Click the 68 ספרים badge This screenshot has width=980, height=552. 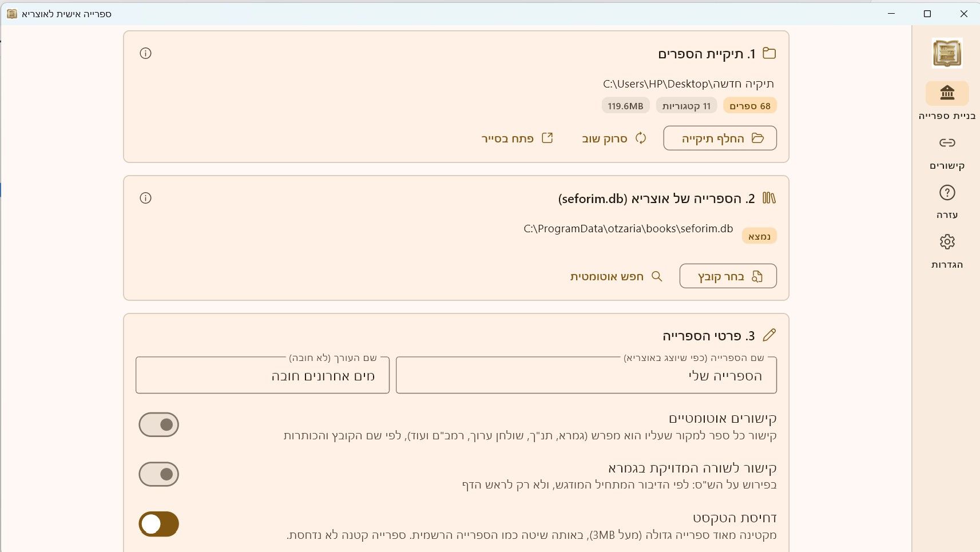coord(750,106)
